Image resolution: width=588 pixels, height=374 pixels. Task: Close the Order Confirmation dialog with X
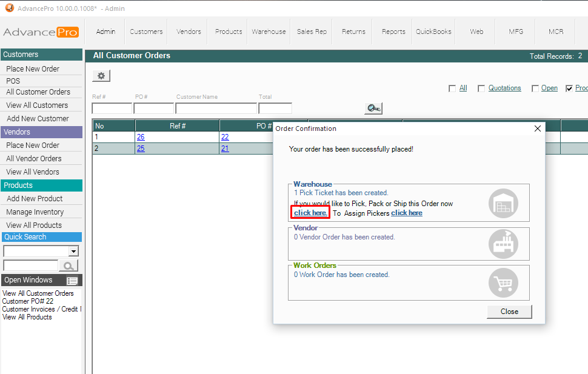pos(537,129)
